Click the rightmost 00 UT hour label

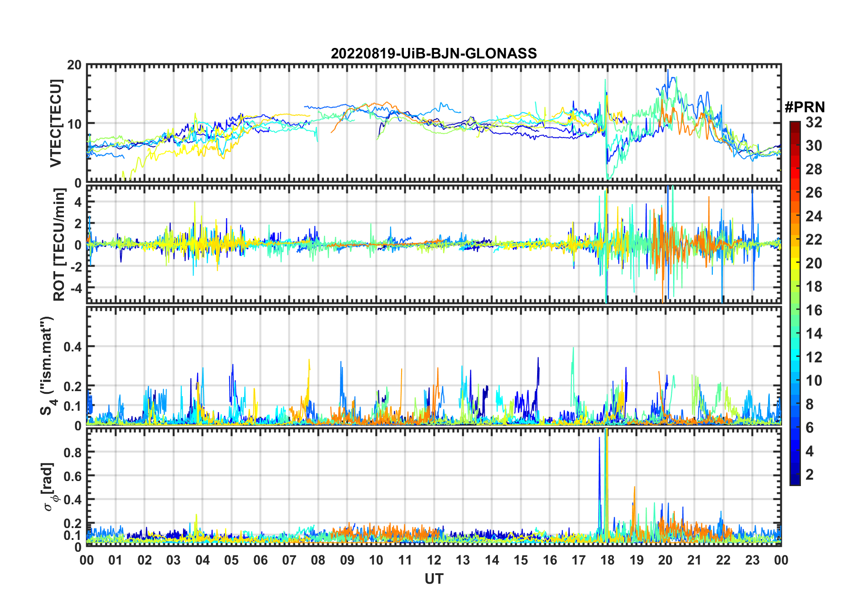781,560
